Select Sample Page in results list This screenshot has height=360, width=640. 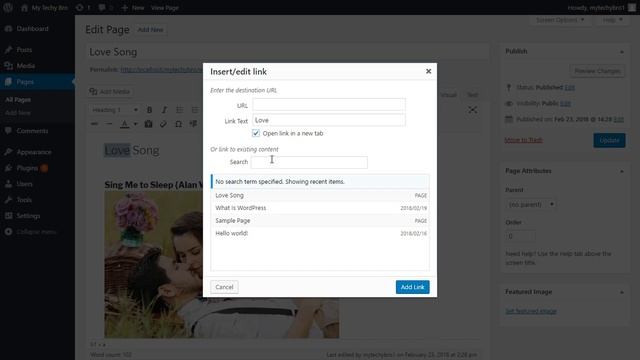pos(320,221)
